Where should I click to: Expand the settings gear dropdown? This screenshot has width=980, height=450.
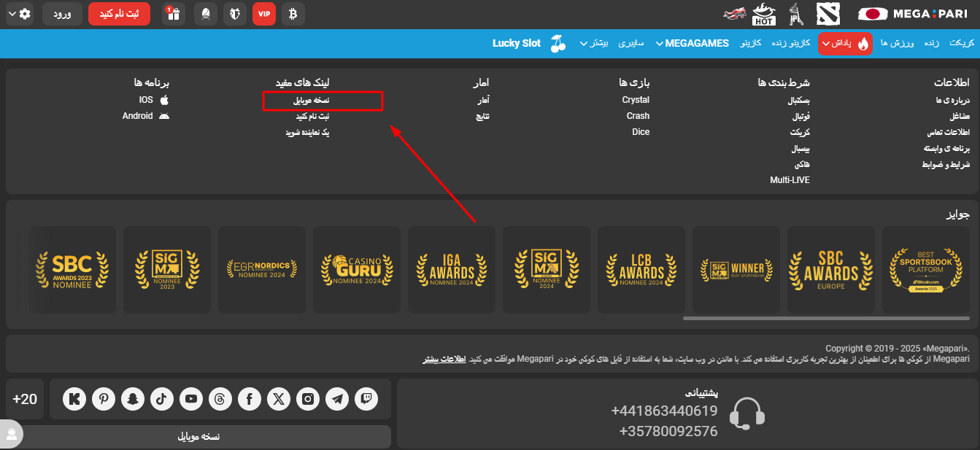pyautogui.click(x=20, y=14)
